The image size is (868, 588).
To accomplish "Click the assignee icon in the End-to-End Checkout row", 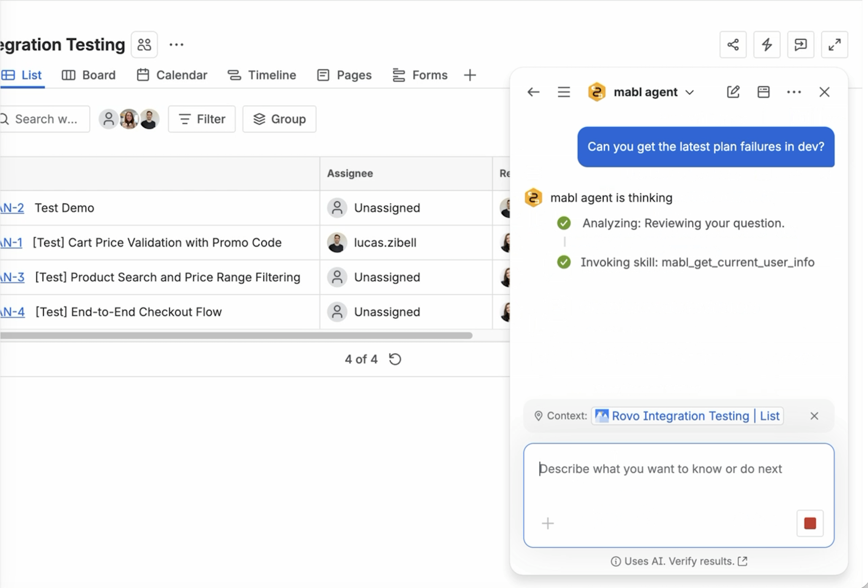I will point(337,312).
